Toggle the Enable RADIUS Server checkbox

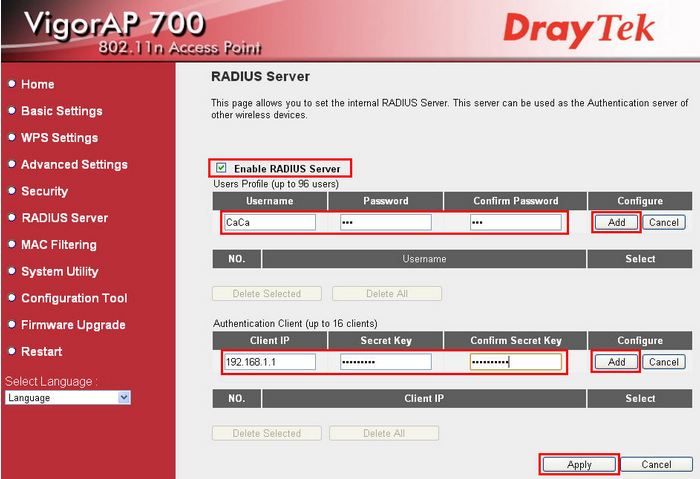[x=221, y=168]
